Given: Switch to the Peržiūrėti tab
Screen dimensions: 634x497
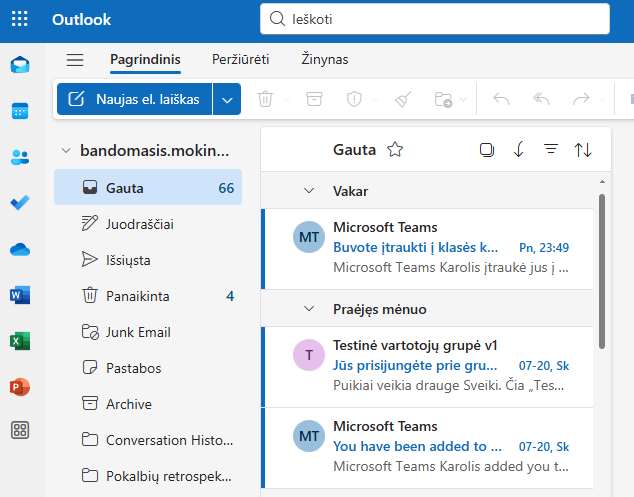Looking at the screenshot, I should coord(241,59).
